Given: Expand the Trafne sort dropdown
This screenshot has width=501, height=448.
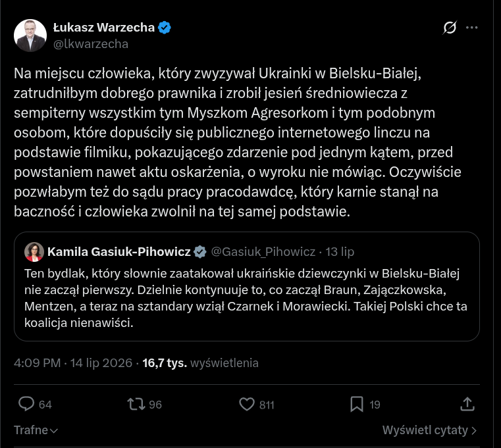Looking at the screenshot, I should [36, 430].
